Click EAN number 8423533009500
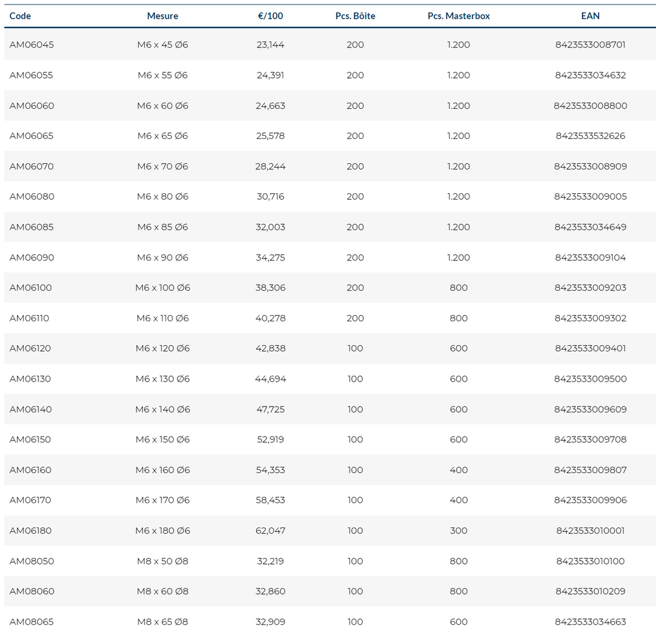This screenshot has width=656, height=644. click(x=590, y=379)
